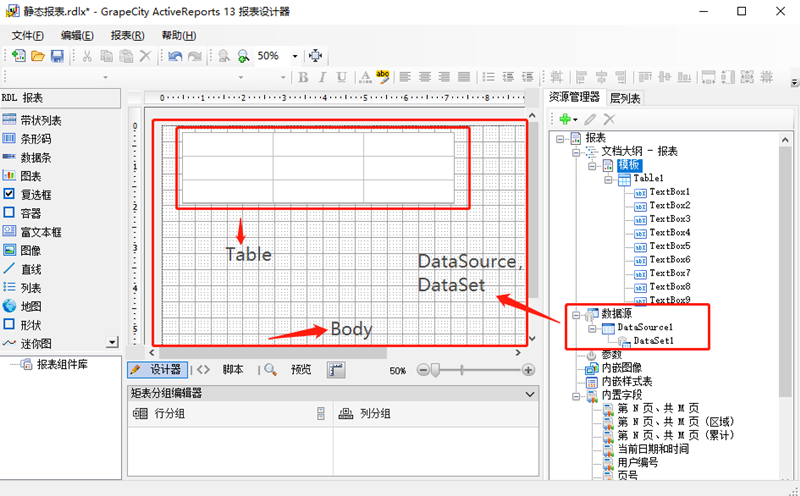The height and width of the screenshot is (496, 800).
Task: Open the 脚本 script view
Action: pyautogui.click(x=232, y=369)
